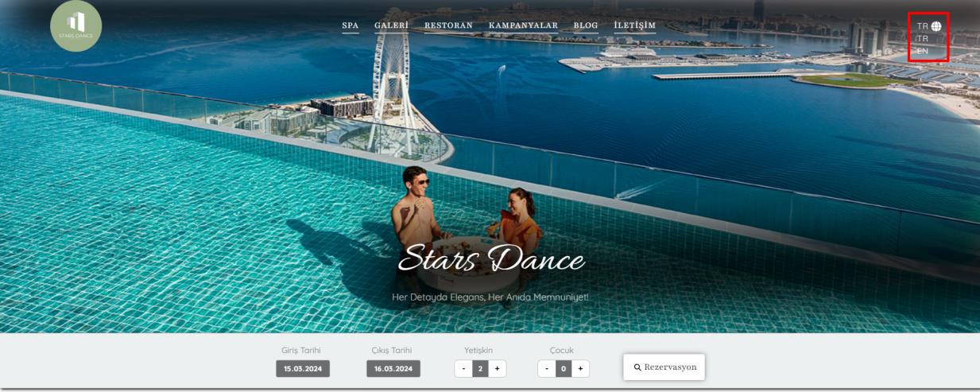Image resolution: width=980 pixels, height=392 pixels.
Task: Increase the Yetişkin count with plus
Action: pos(498,369)
